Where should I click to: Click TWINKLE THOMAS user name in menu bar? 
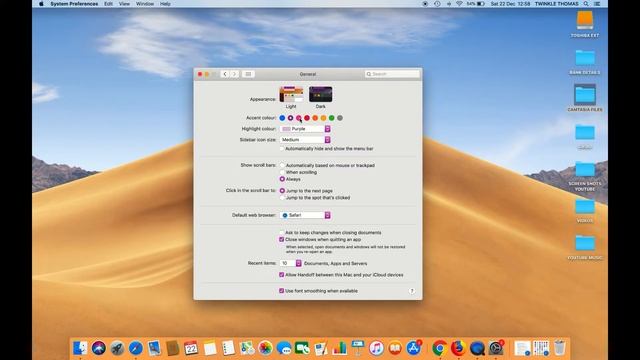coord(556,4)
